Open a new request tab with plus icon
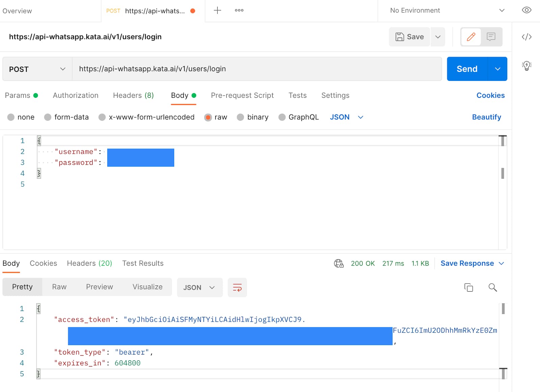Viewport: 540px width, 392px height. click(x=217, y=10)
